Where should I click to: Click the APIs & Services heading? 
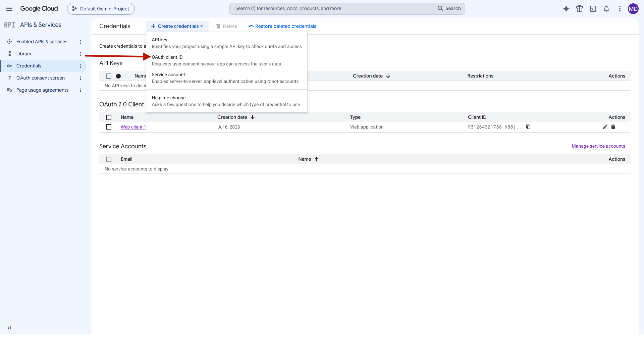(x=41, y=25)
